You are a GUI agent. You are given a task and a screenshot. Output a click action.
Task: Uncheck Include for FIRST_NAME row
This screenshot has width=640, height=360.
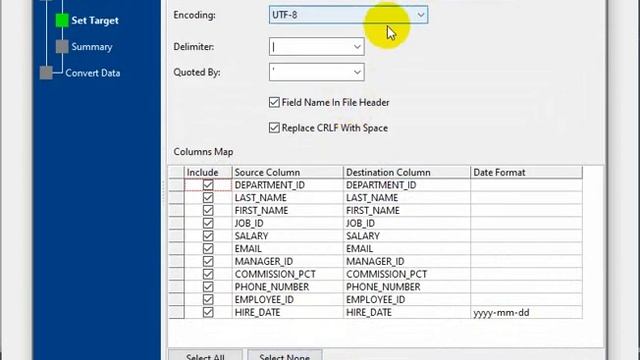(x=208, y=210)
